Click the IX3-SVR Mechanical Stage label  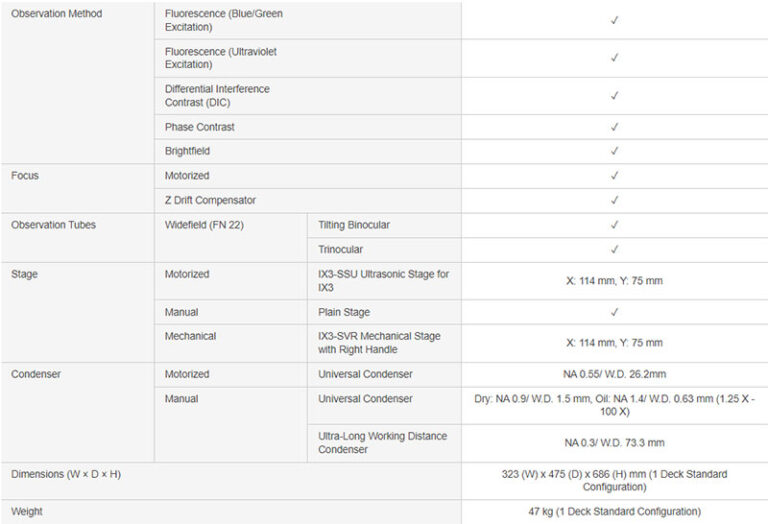pyautogui.click(x=379, y=342)
